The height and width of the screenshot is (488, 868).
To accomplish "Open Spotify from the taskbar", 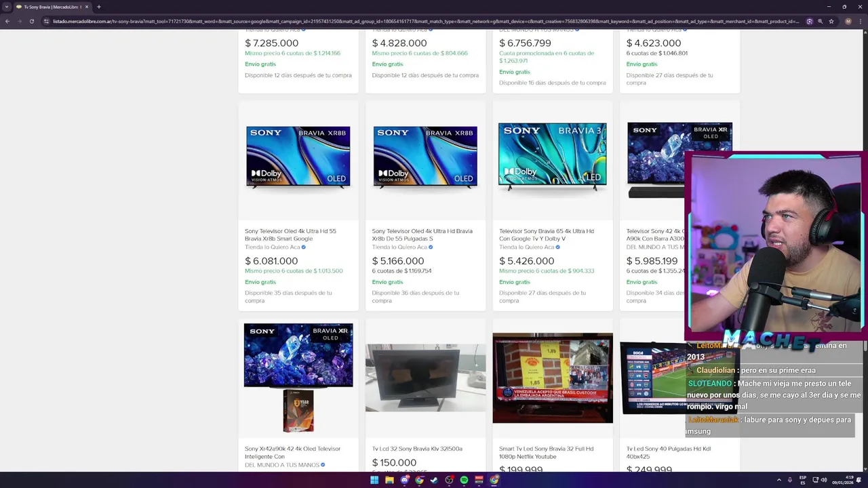I will click(464, 480).
